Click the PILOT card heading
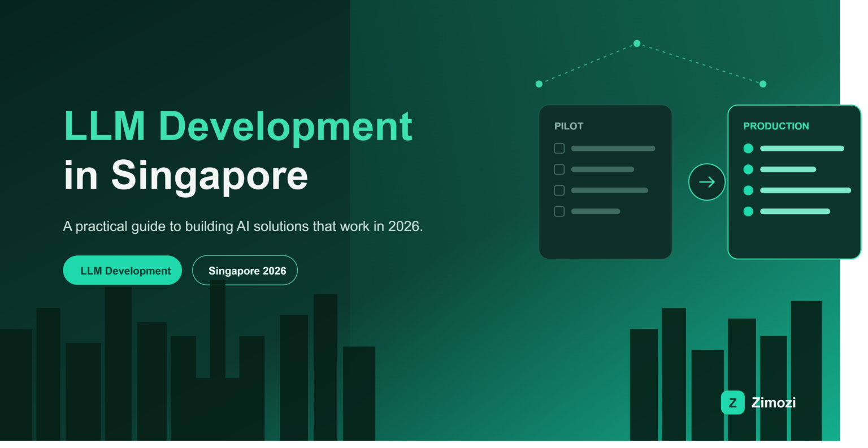868x448 pixels. point(568,127)
